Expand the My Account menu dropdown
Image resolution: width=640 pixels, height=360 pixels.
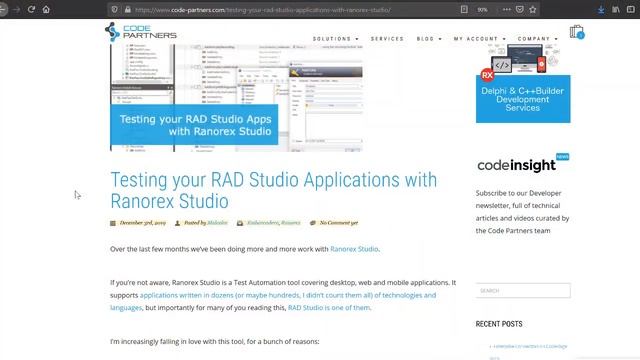480,39
